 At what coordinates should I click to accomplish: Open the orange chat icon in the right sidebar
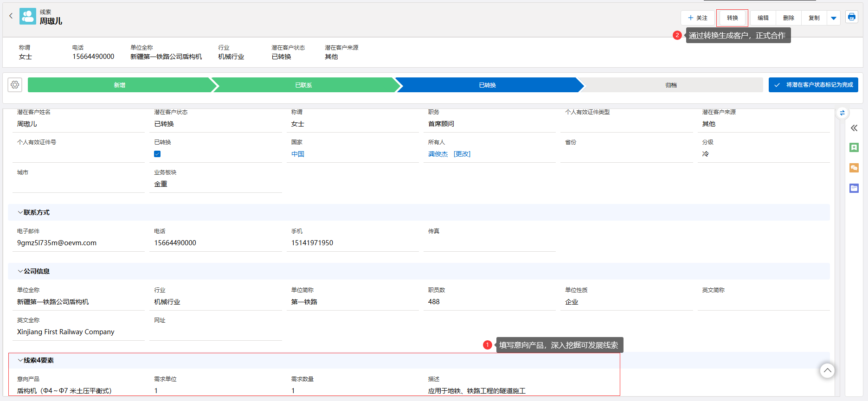click(854, 168)
